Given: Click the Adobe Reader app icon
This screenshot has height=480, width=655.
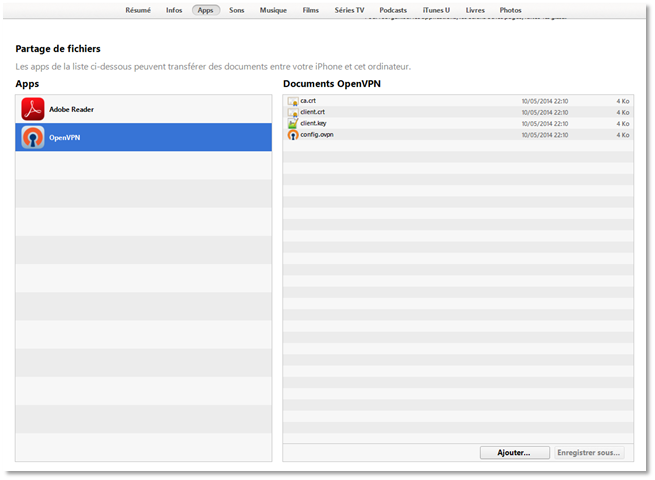Looking at the screenshot, I should [x=33, y=109].
